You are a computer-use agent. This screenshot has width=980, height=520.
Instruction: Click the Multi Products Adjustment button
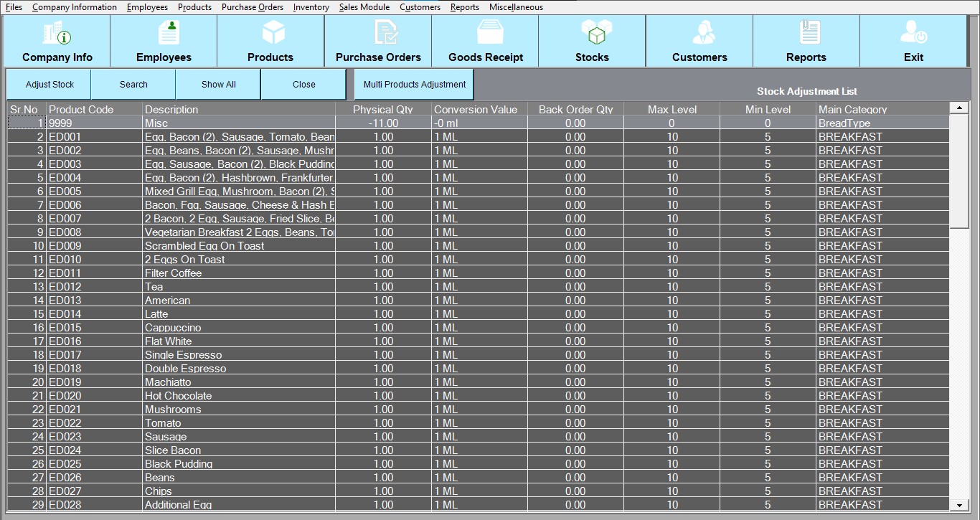tap(415, 85)
